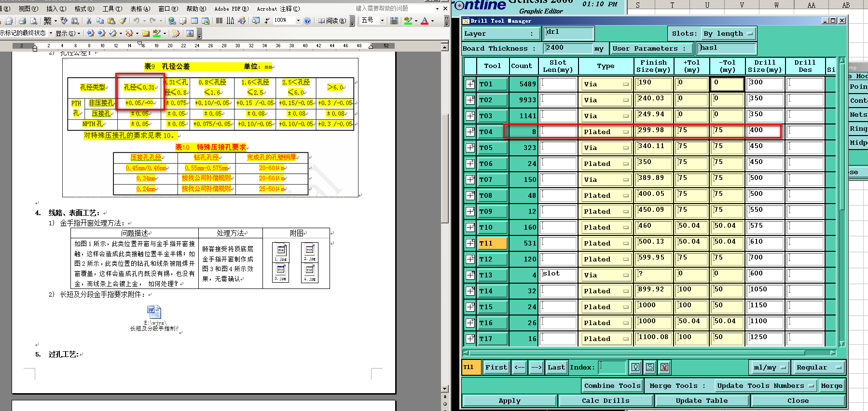This screenshot has height=411, width=868.
Task: Click the Previous change icon in reviewing toolbar
Action: coord(90,33)
